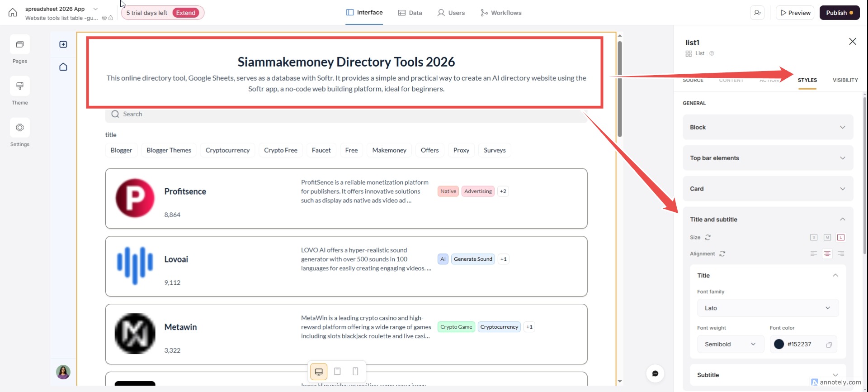The height and width of the screenshot is (392, 868).
Task: Reset title size to default
Action: (x=708, y=237)
